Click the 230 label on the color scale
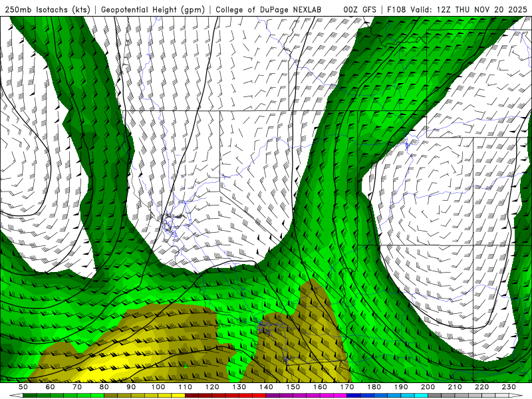 [509, 387]
